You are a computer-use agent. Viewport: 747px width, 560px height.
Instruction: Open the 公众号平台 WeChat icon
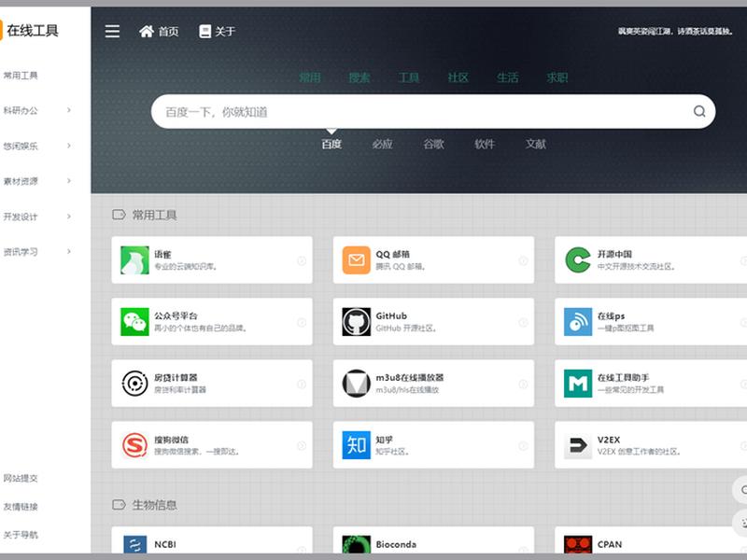[x=134, y=322]
